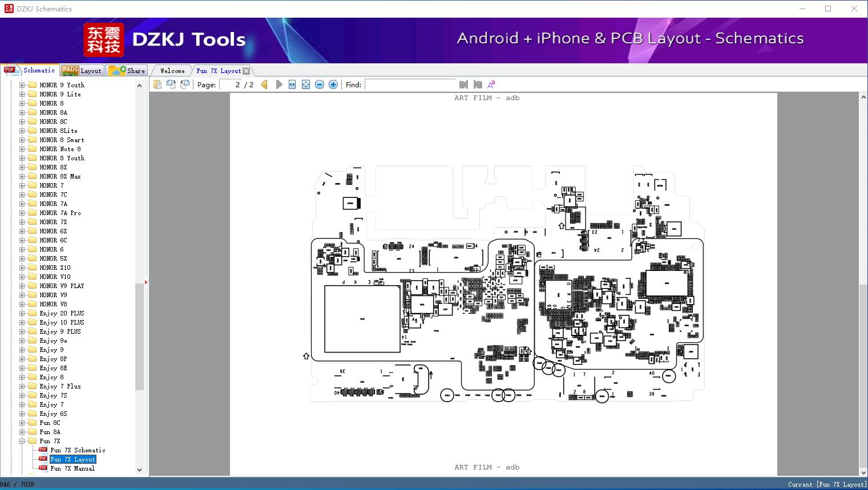The image size is (868, 490).
Task: Click the folder icon of HONOR Note 8
Action: [x=33, y=149]
